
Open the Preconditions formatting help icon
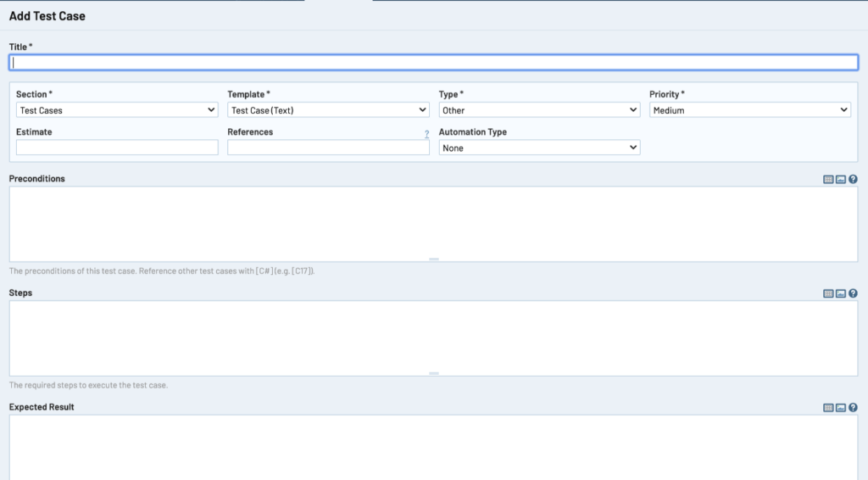(853, 179)
